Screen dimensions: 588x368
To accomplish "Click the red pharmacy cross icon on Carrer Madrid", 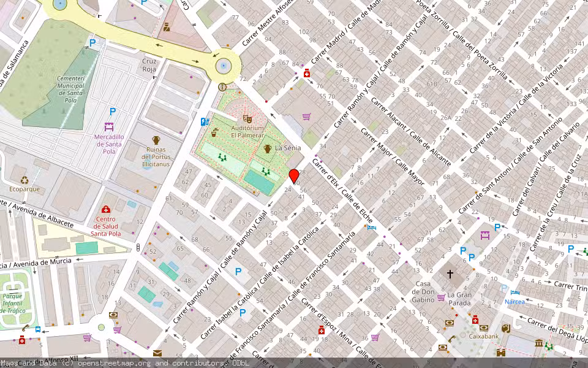I will pos(306,74).
